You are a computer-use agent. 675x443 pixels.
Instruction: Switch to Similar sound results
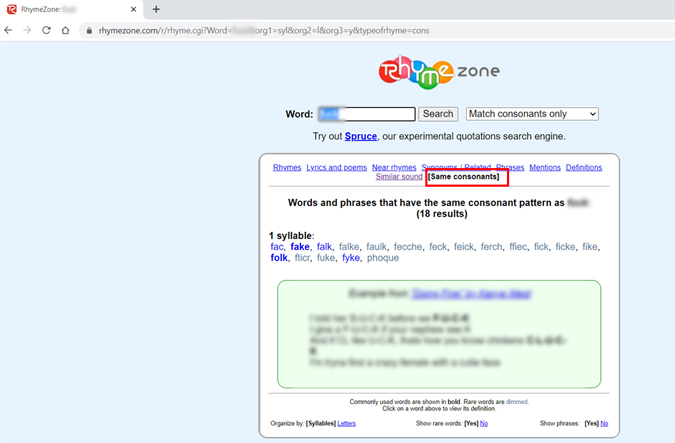click(x=399, y=177)
